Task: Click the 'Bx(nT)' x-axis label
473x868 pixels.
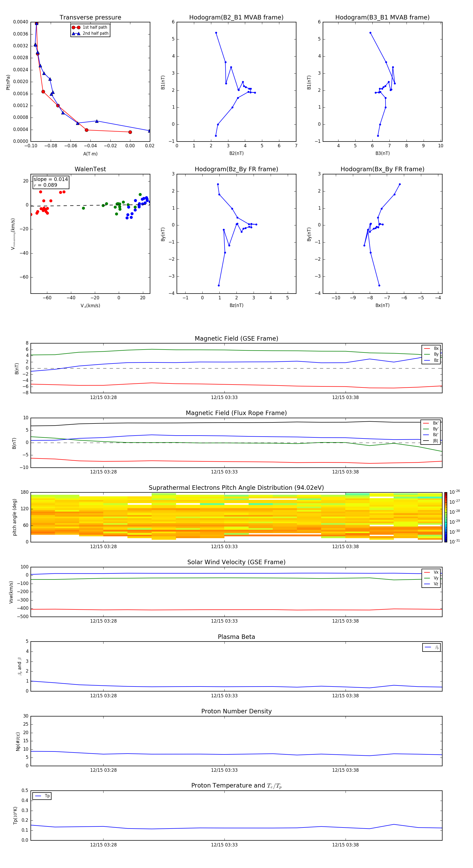Action: tap(382, 305)
